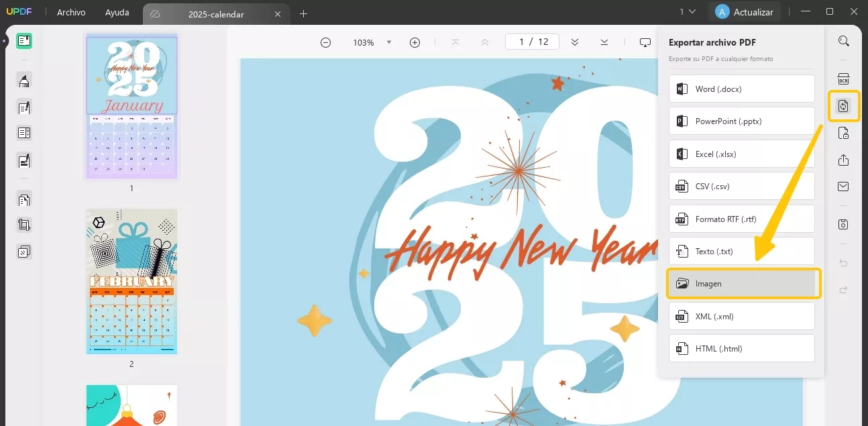The image size is (868, 426).
Task: Open the Ayuda menu
Action: pos(117,12)
